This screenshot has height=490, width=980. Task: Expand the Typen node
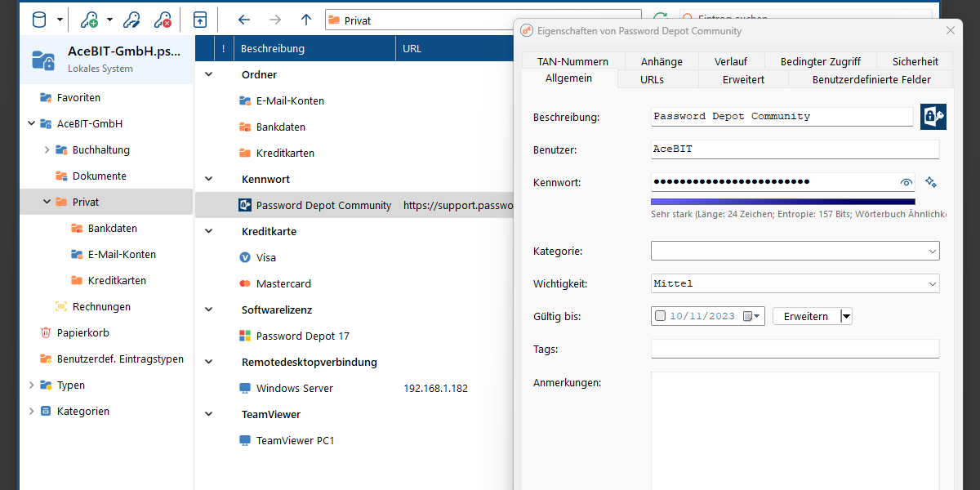[32, 385]
